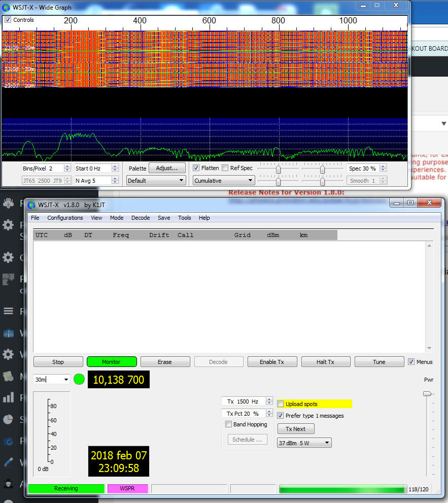
Task: Click the Enable Tx button
Action: click(x=272, y=362)
